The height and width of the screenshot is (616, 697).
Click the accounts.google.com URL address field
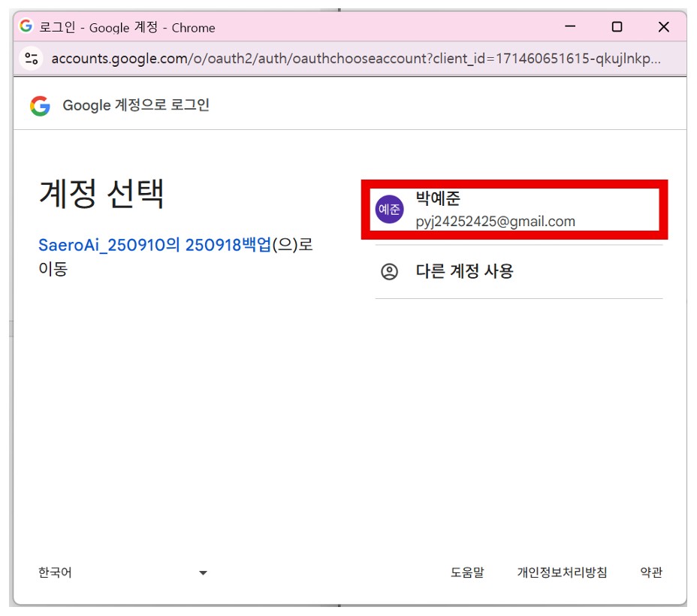[355, 59]
